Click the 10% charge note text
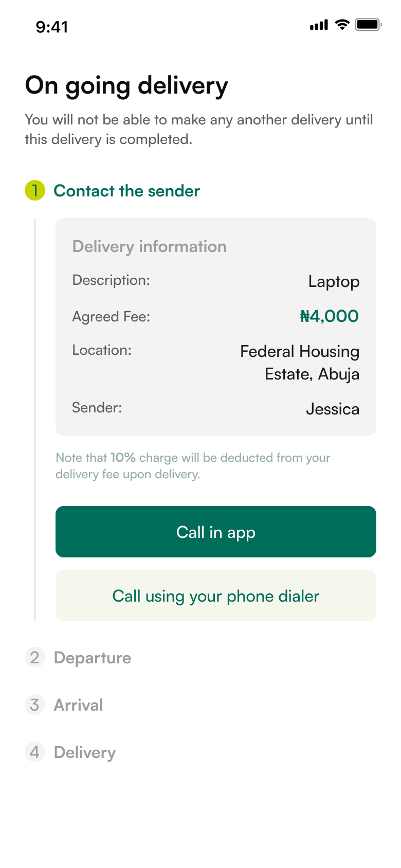This screenshot has height=868, width=401. pyautogui.click(x=193, y=465)
